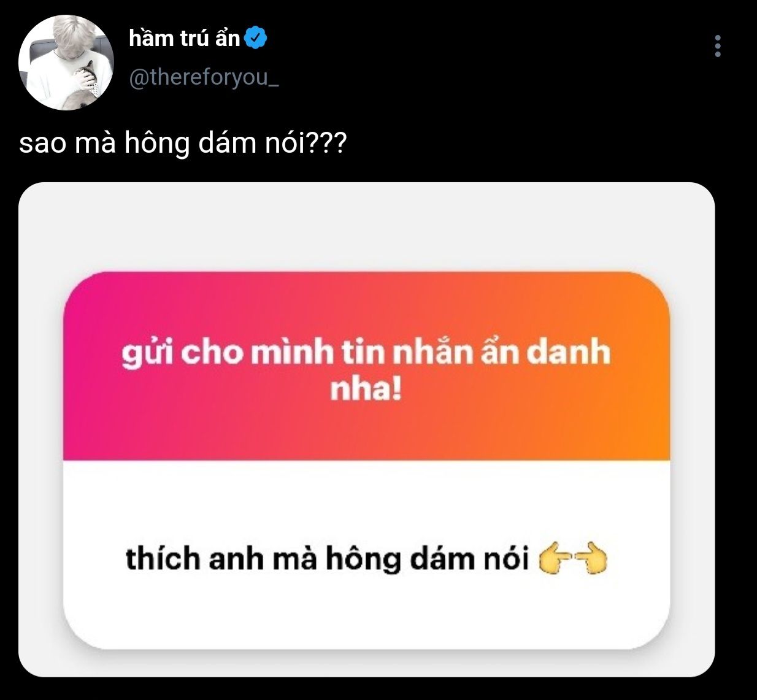Open the profile via name hầm trú ẩn
Image resolution: width=757 pixels, height=700 pixels.
pyautogui.click(x=184, y=38)
